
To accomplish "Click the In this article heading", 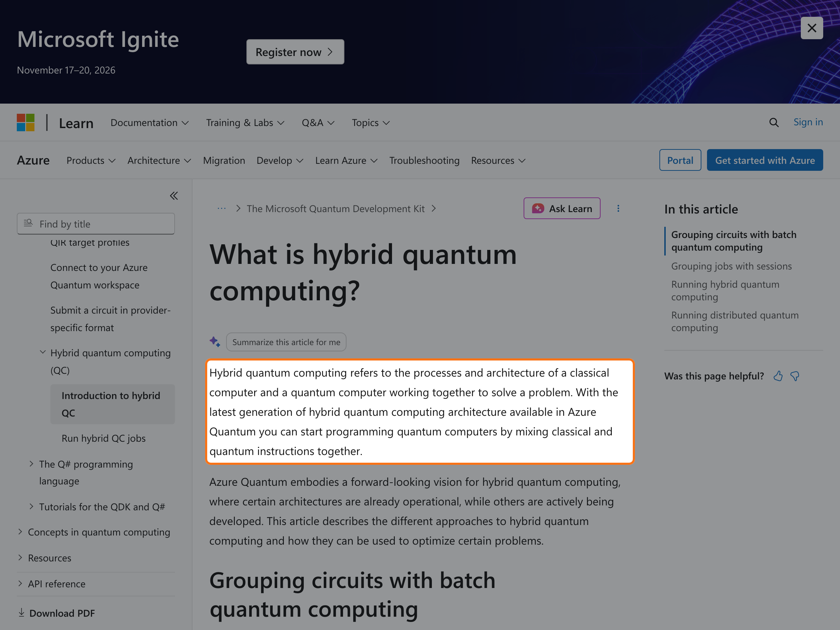I will [701, 209].
